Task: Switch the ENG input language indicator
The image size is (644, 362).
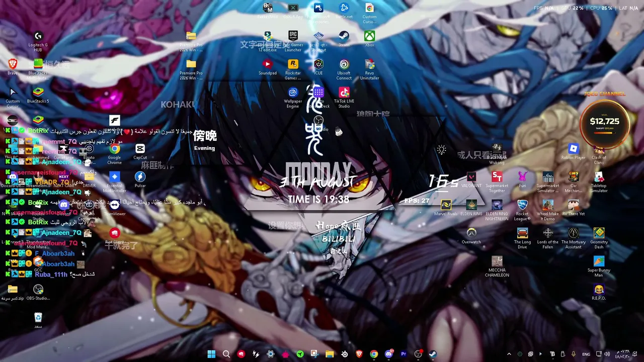Action: point(586,354)
